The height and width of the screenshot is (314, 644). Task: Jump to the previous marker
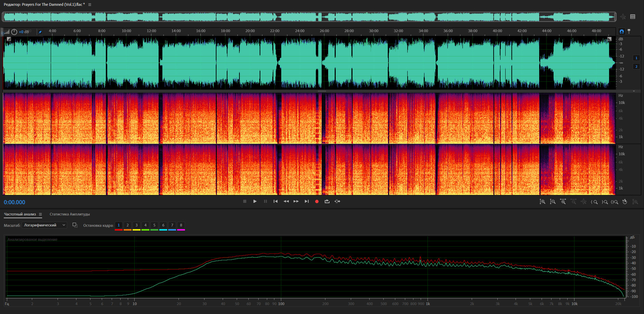pyautogui.click(x=275, y=201)
